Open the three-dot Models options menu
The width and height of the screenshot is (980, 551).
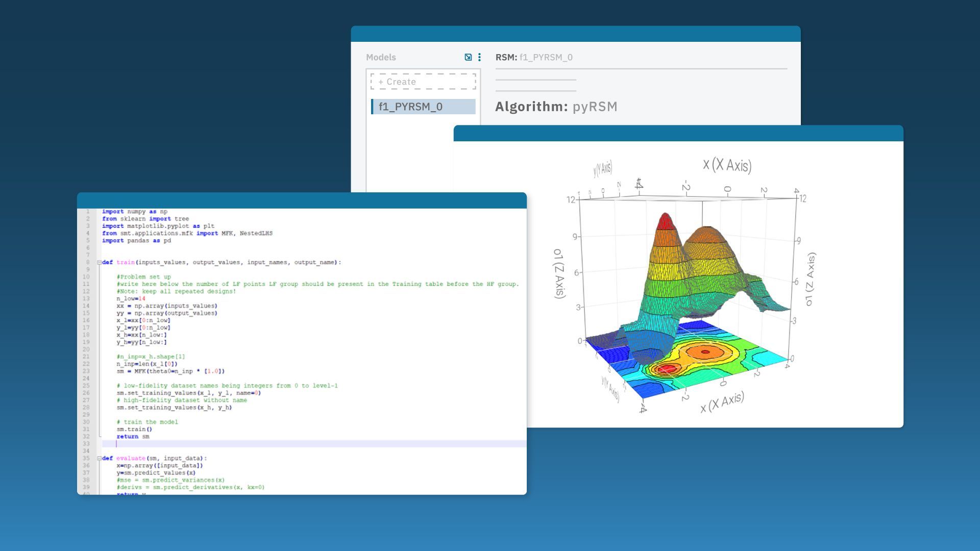click(479, 57)
